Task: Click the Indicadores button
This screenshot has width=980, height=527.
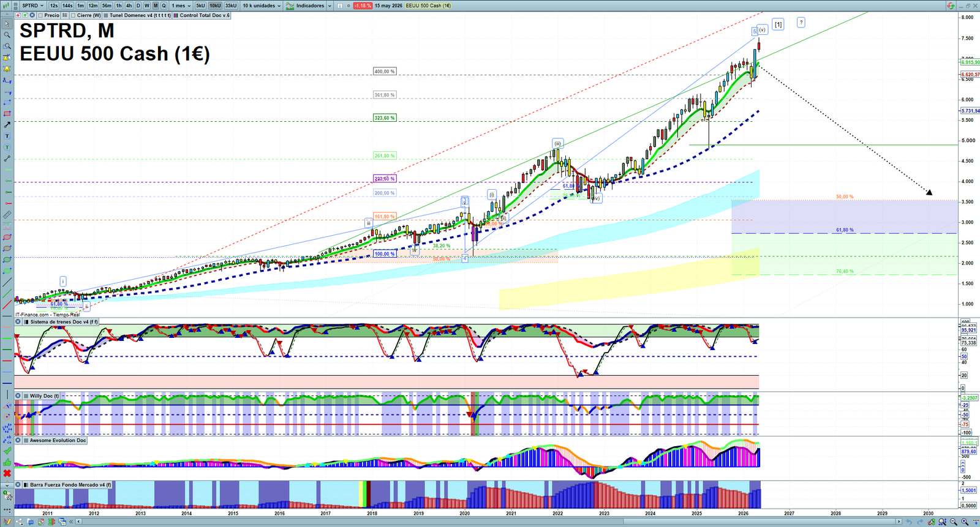Action: (x=306, y=6)
